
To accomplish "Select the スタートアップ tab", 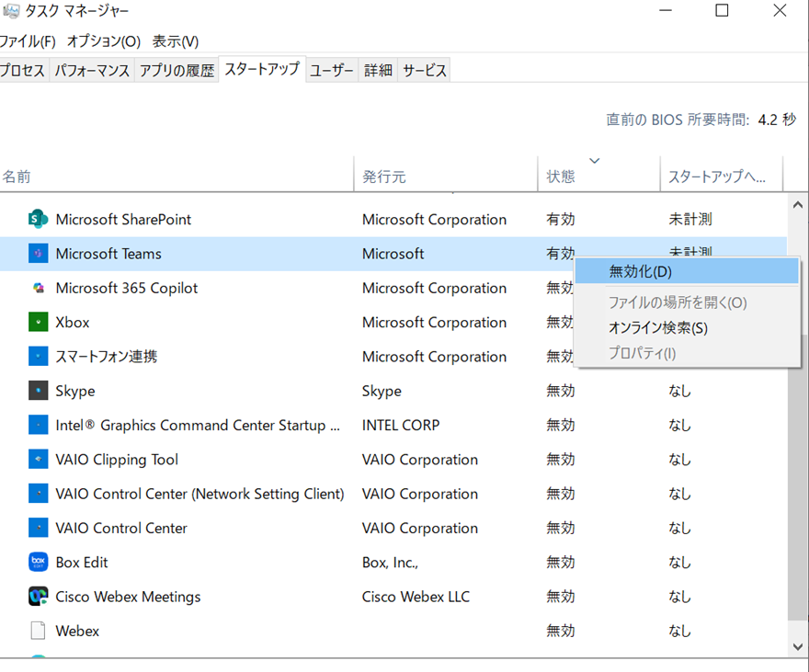I will [262, 69].
